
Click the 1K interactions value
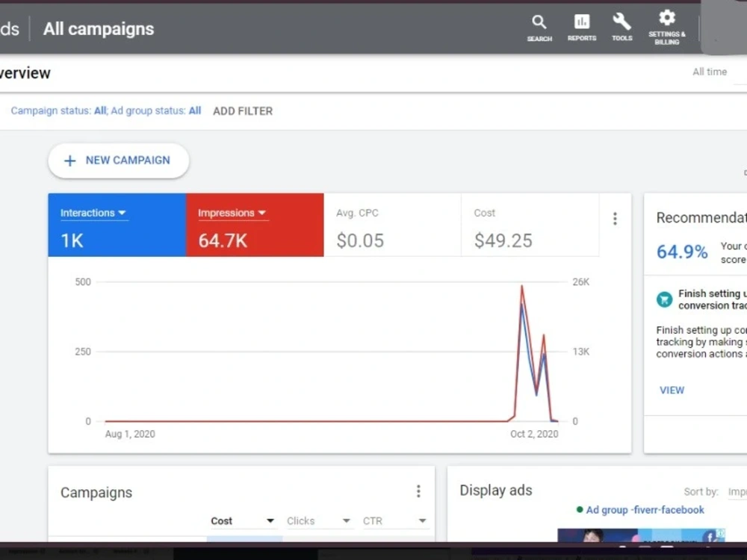pyautogui.click(x=72, y=240)
